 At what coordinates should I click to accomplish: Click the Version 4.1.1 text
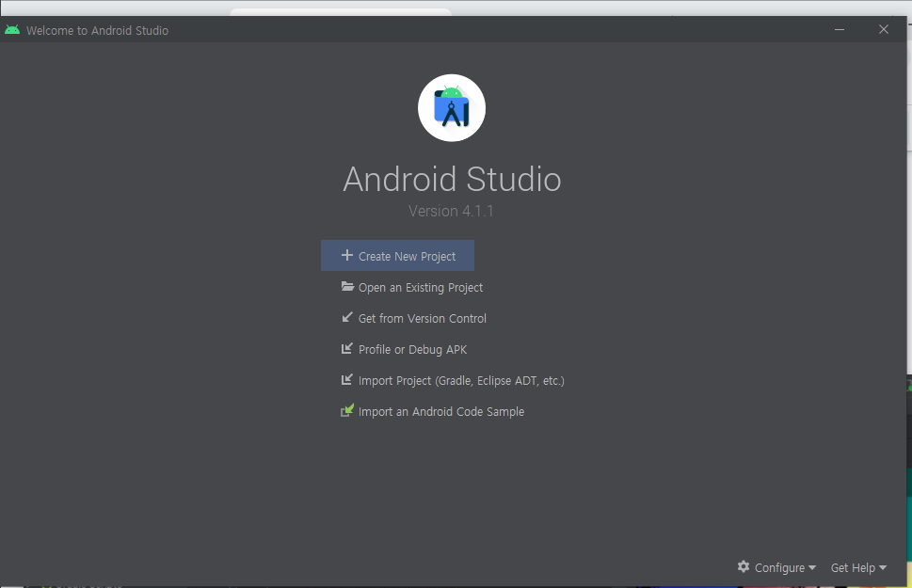pyautogui.click(x=451, y=211)
